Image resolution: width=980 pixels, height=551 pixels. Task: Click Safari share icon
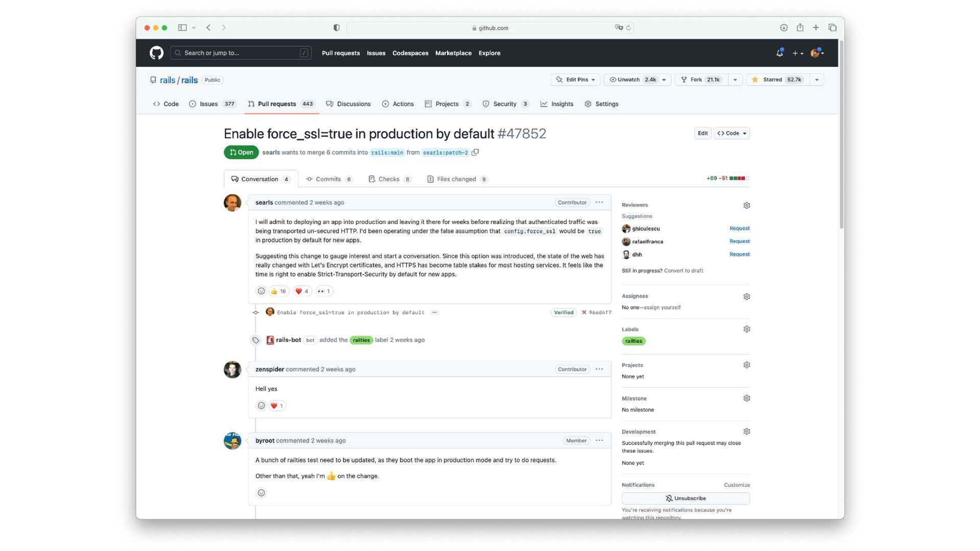click(x=800, y=28)
